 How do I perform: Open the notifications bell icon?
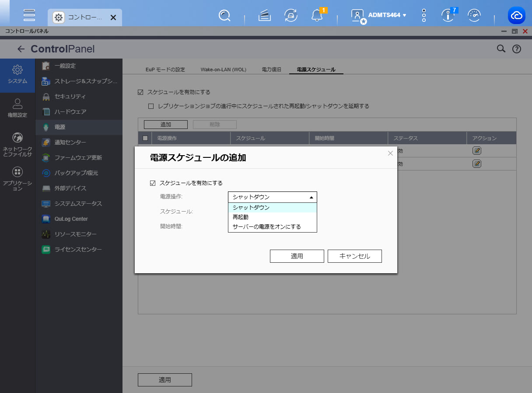click(317, 15)
